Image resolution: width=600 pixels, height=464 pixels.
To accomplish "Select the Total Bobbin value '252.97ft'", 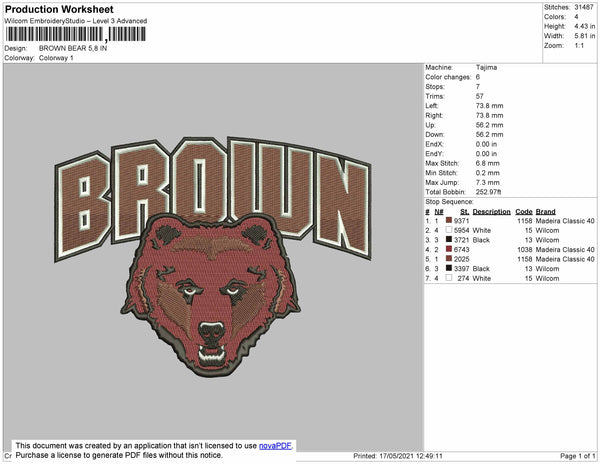I will (x=489, y=192).
